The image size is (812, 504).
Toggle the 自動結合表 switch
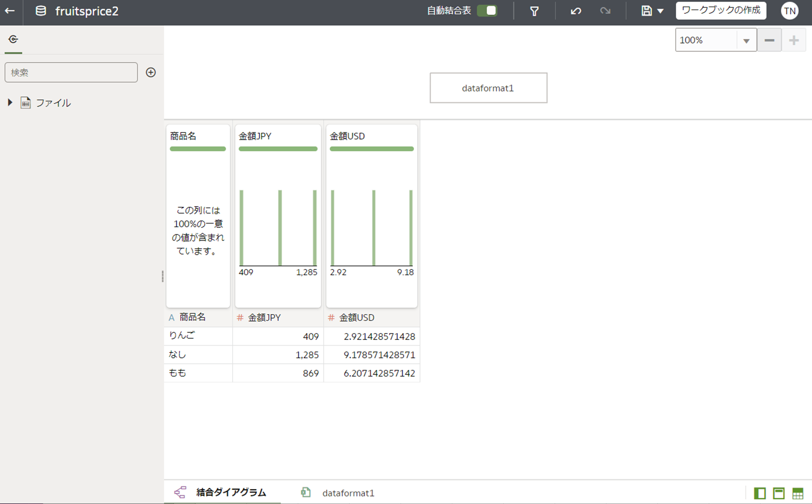pos(487,11)
